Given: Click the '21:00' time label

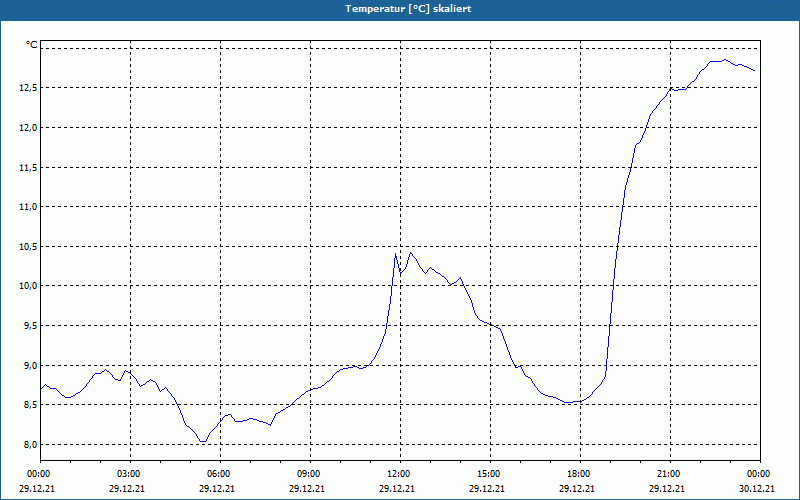Looking at the screenshot, I should click(x=670, y=474).
